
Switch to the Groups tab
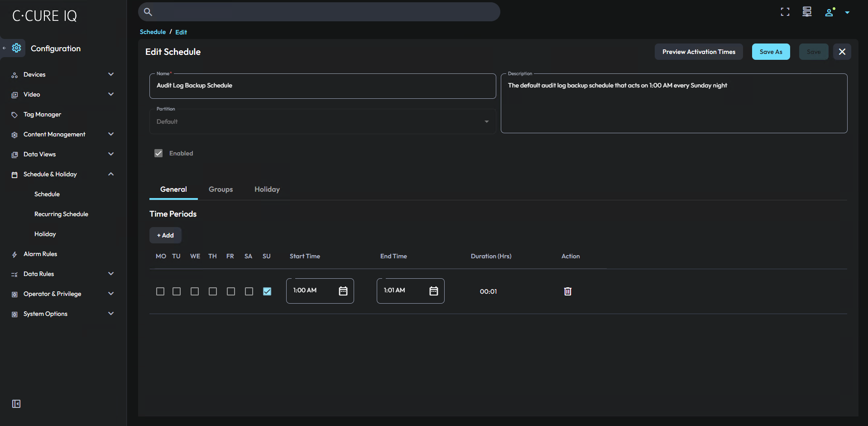(x=221, y=189)
